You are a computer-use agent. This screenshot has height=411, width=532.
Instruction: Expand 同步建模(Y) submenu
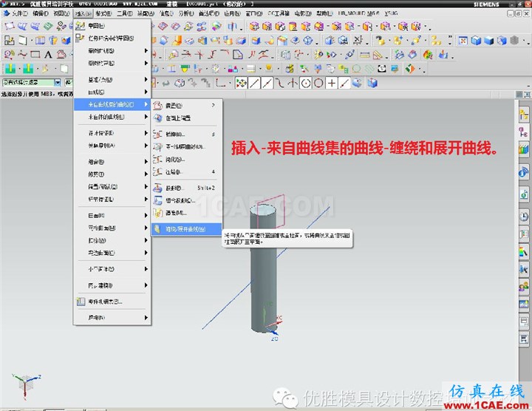point(112,285)
